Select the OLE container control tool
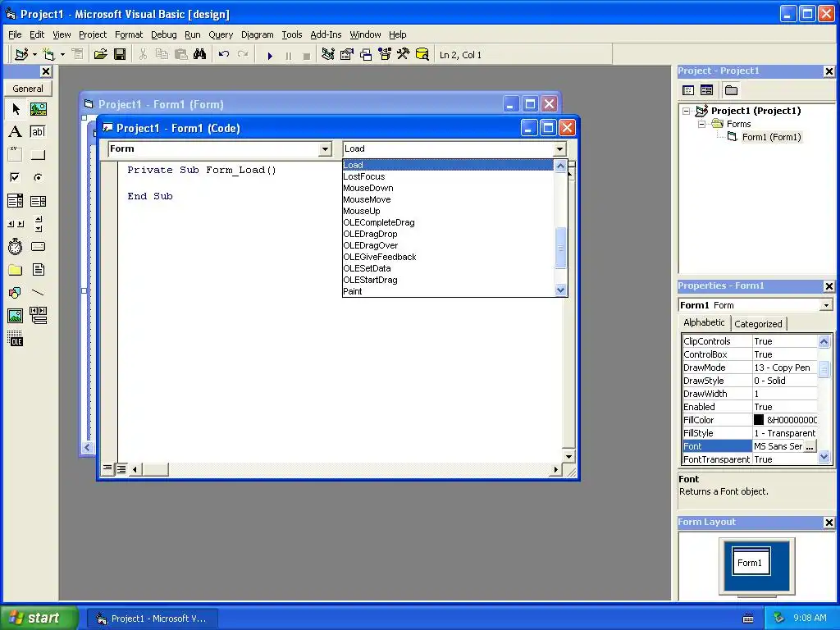 click(16, 339)
